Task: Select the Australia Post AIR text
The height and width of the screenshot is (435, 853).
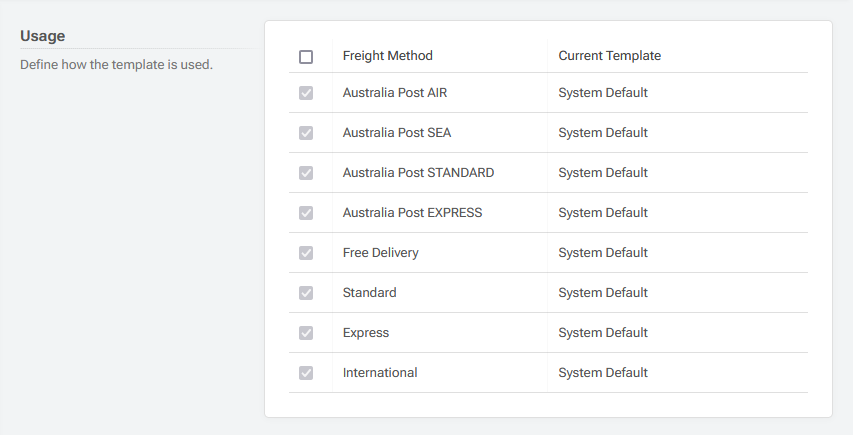Action: 395,92
